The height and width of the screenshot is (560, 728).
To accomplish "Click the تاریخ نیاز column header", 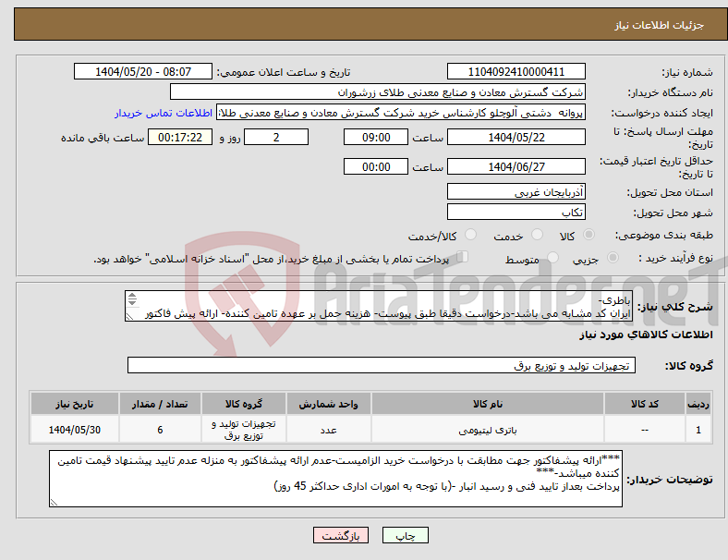I will tap(74, 404).
